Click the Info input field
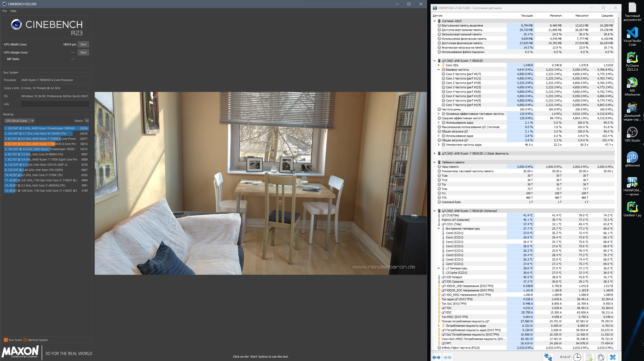 (x=55, y=104)
